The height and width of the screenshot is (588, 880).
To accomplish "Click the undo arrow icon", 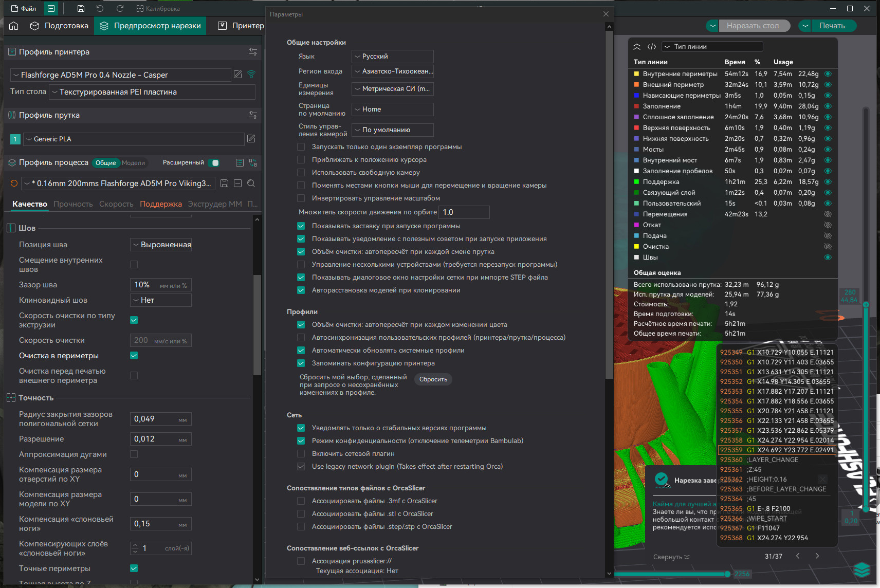I will (x=100, y=9).
